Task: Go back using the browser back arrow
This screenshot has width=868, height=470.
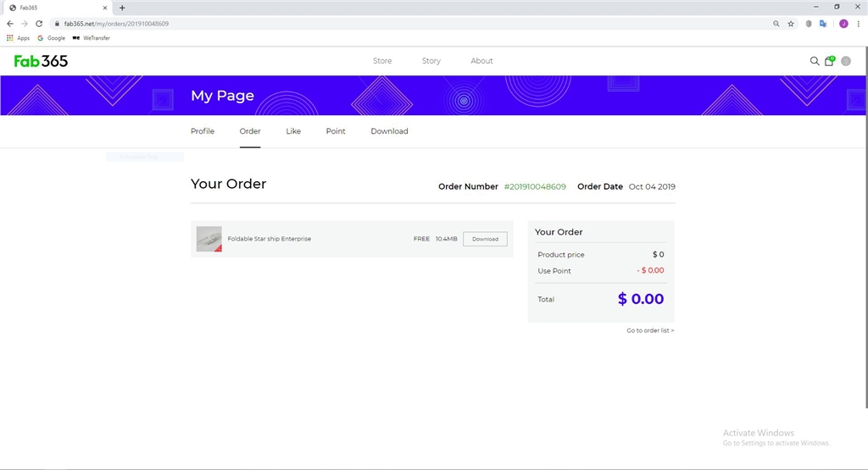Action: (10, 24)
